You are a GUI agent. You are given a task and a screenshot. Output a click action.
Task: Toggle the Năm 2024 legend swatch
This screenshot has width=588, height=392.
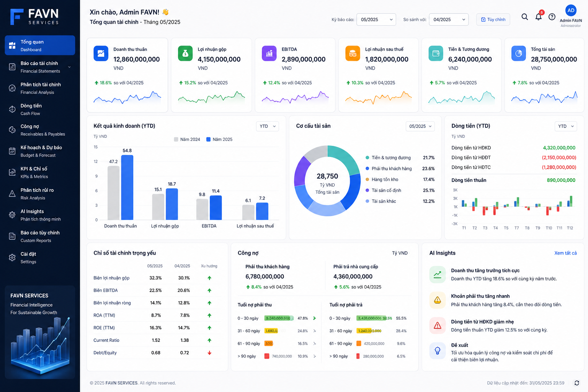176,139
